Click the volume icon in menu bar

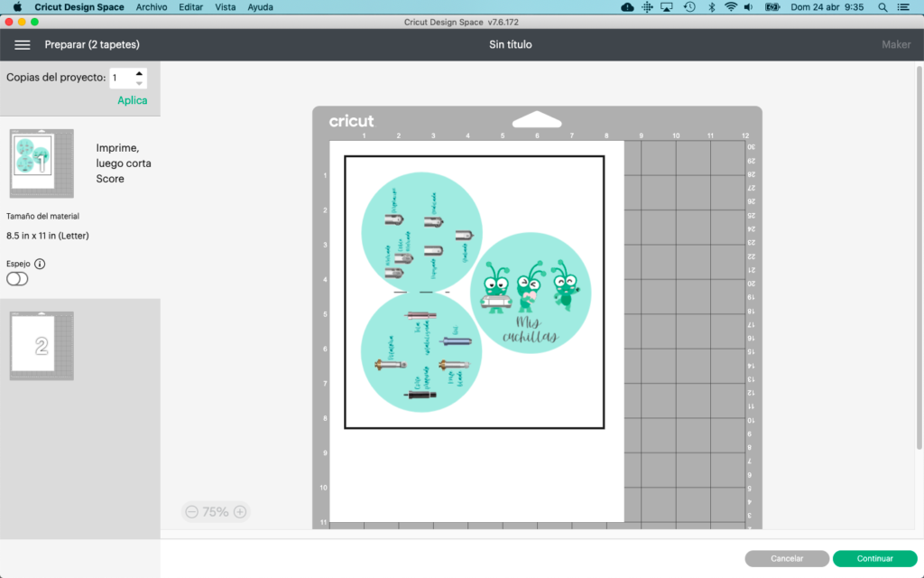tap(749, 7)
